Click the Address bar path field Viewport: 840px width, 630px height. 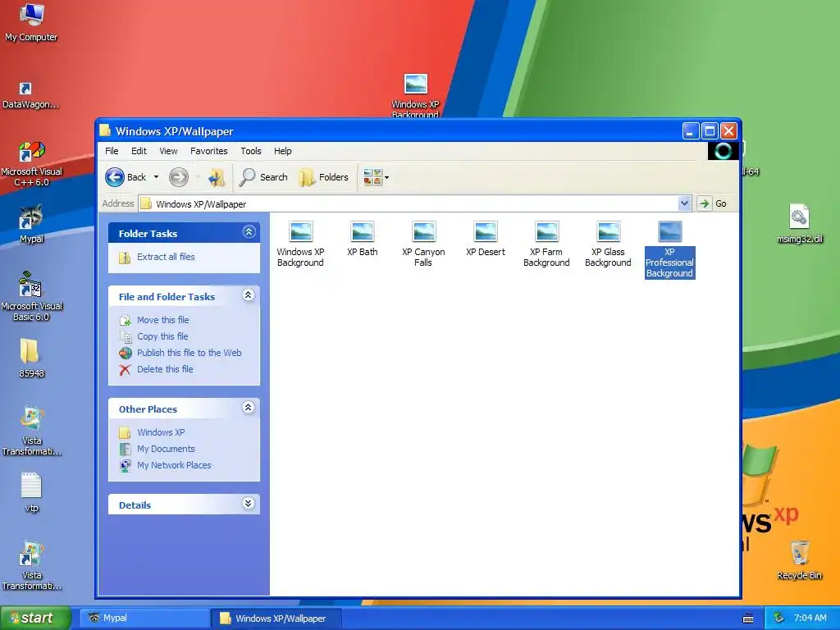(x=409, y=203)
